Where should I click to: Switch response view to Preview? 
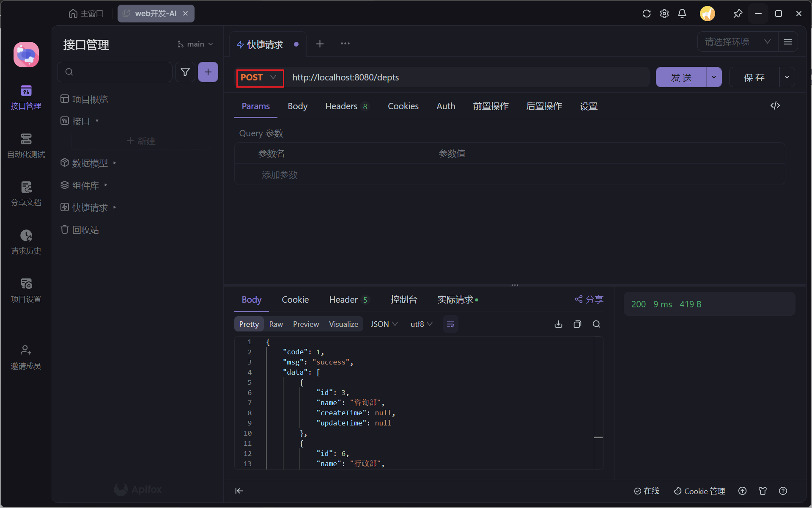(x=306, y=324)
